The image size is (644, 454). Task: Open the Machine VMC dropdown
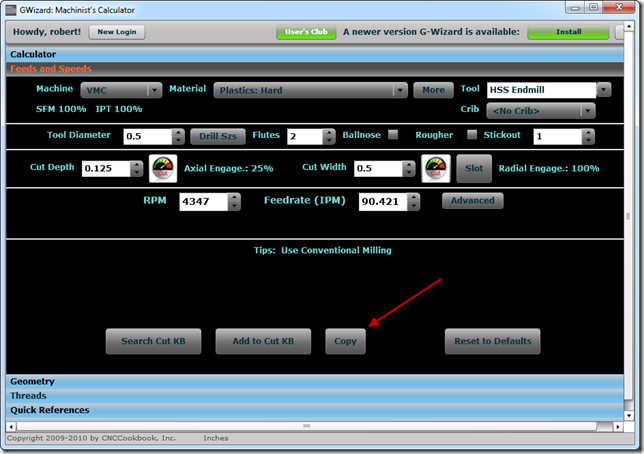point(121,90)
